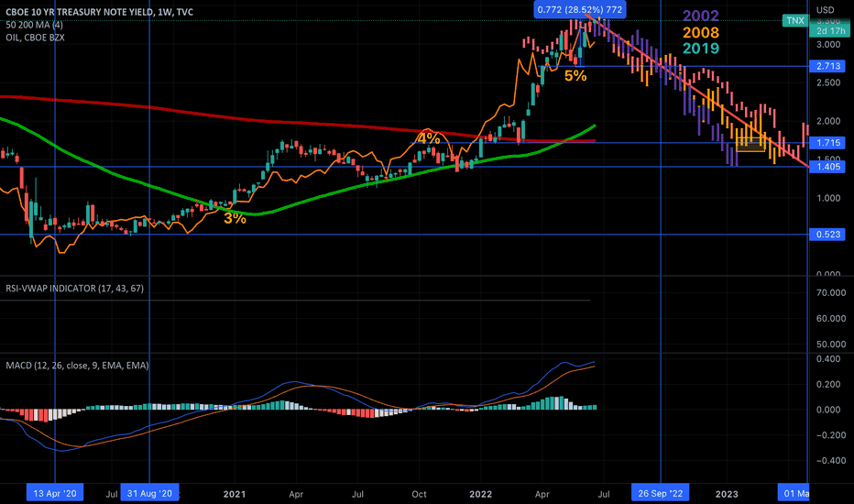
Task: Select the 1.405 horizontal line price label
Action: pos(827,167)
